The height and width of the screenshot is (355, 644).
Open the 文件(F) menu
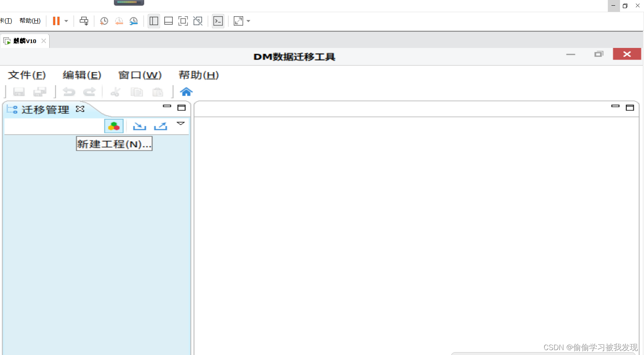27,75
